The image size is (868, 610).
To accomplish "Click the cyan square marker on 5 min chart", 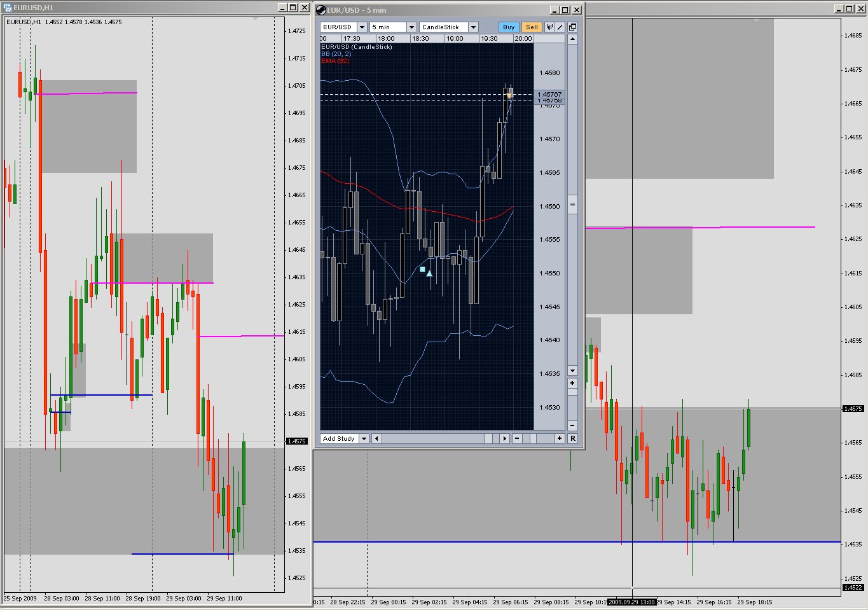I will [x=422, y=269].
